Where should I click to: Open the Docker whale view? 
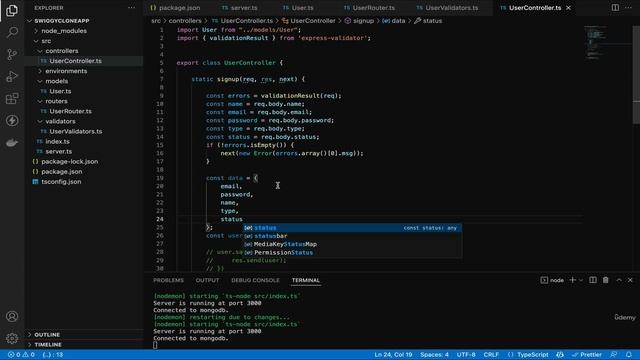[12, 142]
